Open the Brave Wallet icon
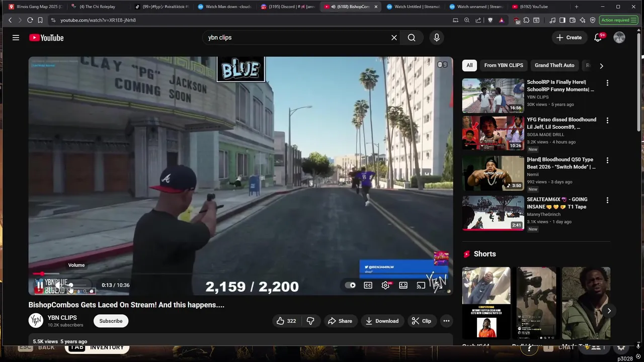Screen dimensions: 644x362 pyautogui.click(x=573, y=20)
